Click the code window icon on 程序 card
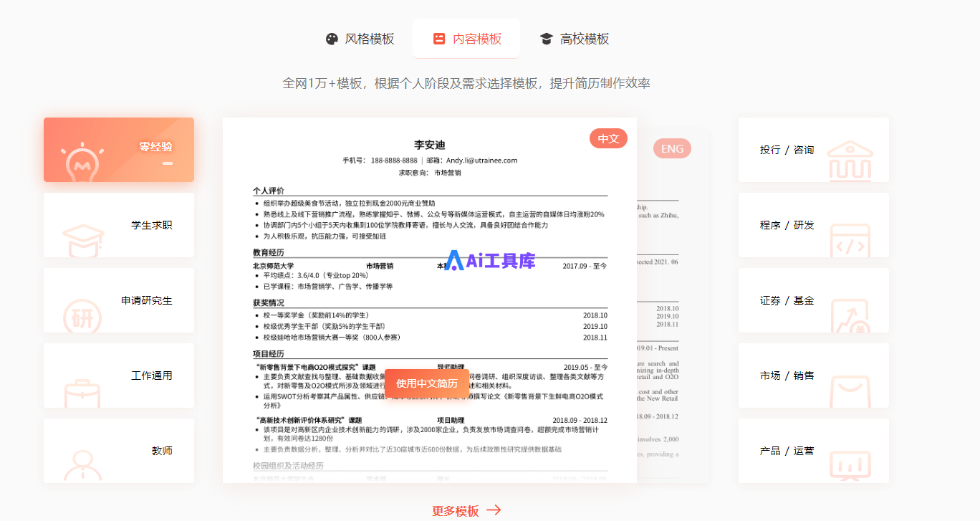Viewport: 980px width, 521px height. 850,241
